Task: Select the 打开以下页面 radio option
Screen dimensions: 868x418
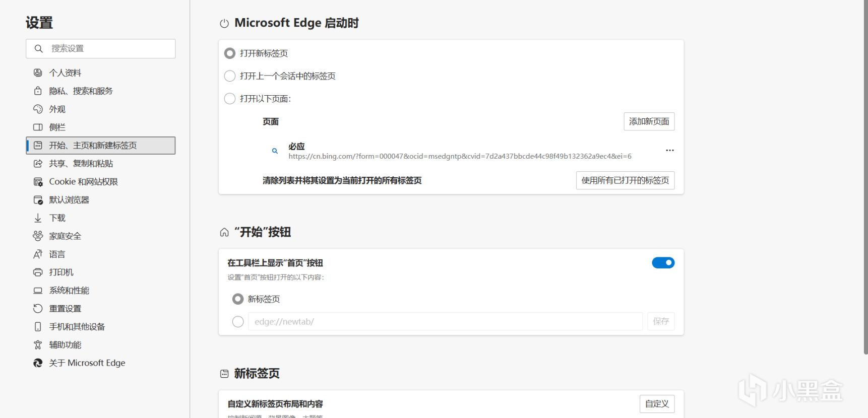Action: pyautogui.click(x=230, y=99)
